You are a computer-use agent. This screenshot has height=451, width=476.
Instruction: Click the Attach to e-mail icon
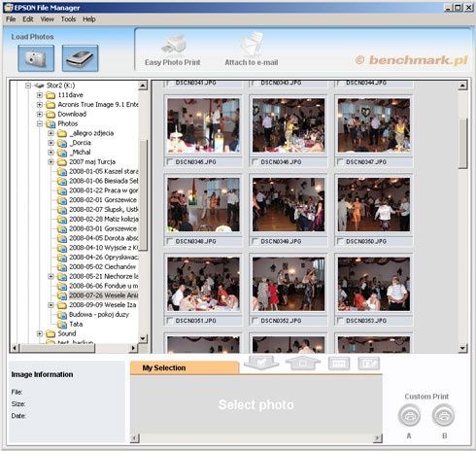(x=252, y=51)
